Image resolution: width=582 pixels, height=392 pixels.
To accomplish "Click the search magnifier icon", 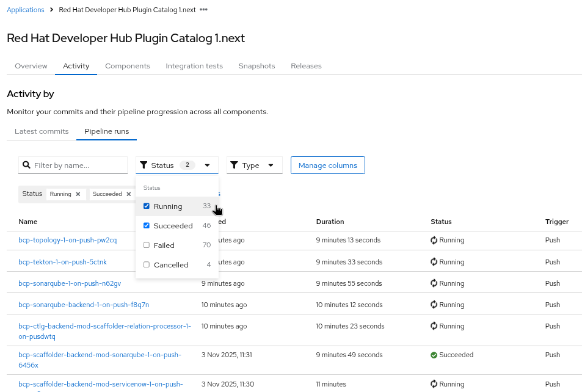I will point(26,165).
